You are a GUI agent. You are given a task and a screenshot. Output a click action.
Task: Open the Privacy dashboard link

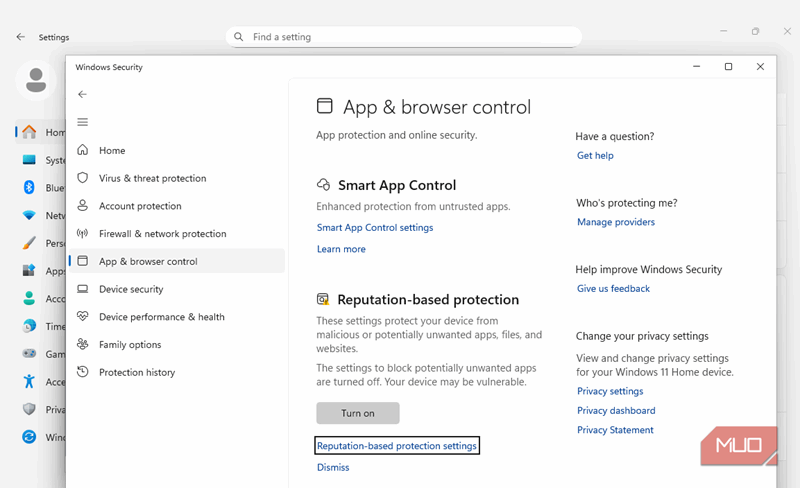click(616, 411)
